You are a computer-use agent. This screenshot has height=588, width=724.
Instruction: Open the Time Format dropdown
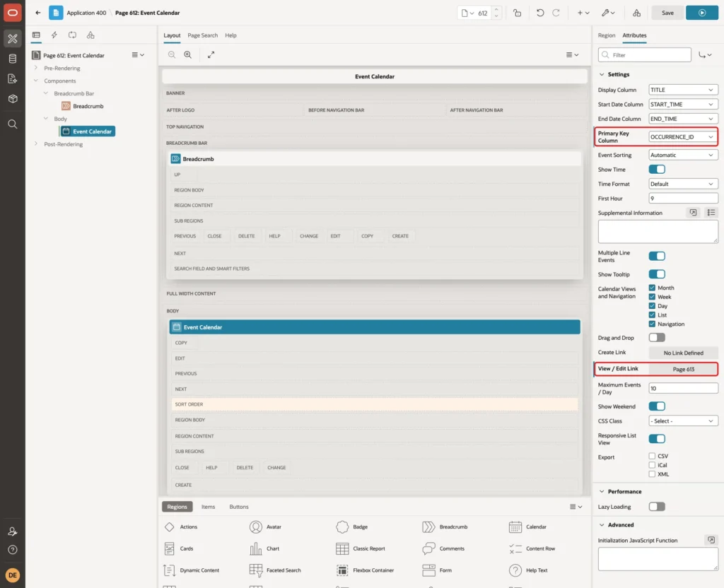point(684,184)
